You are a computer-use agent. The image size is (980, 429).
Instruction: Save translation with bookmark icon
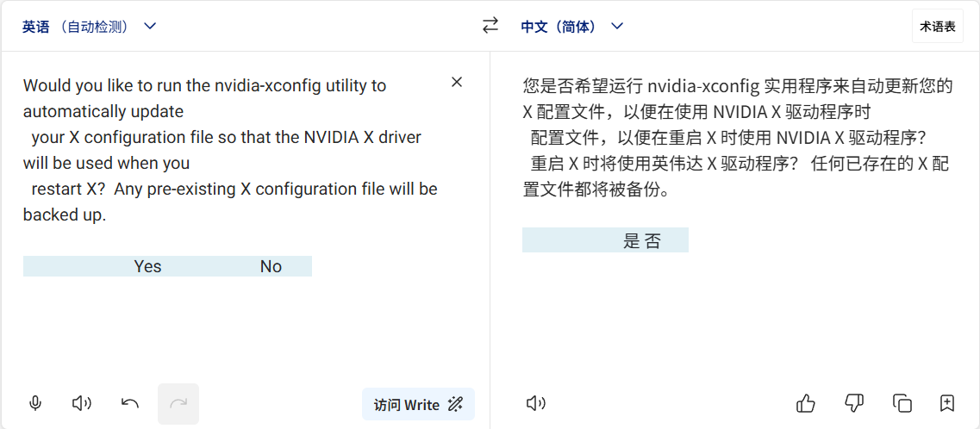(947, 403)
